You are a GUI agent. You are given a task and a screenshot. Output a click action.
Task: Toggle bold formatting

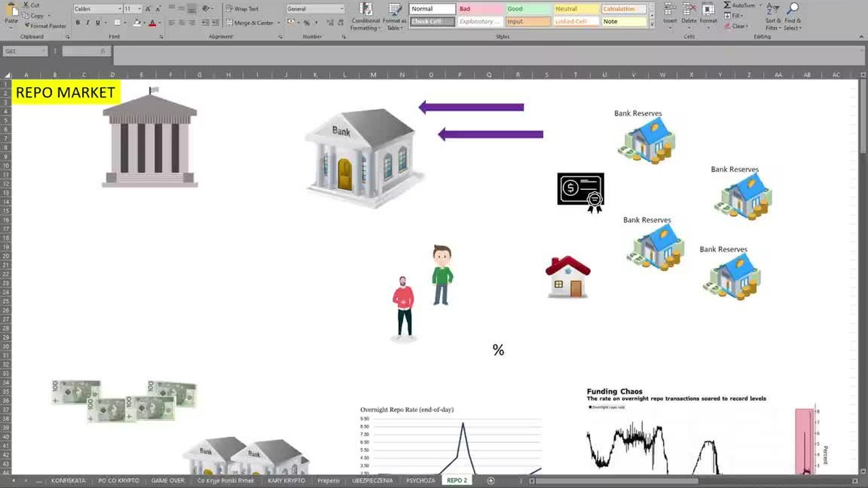[x=77, y=22]
